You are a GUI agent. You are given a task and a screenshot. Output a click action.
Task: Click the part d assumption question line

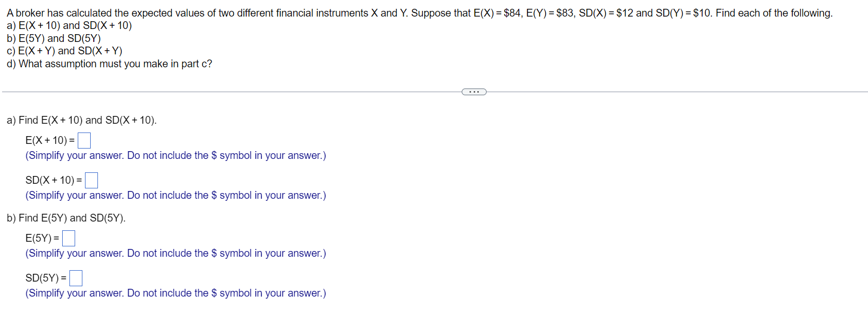coord(109,64)
